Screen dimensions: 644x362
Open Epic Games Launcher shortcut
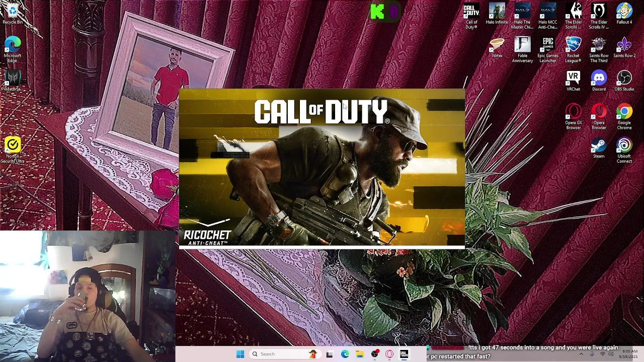(x=548, y=50)
